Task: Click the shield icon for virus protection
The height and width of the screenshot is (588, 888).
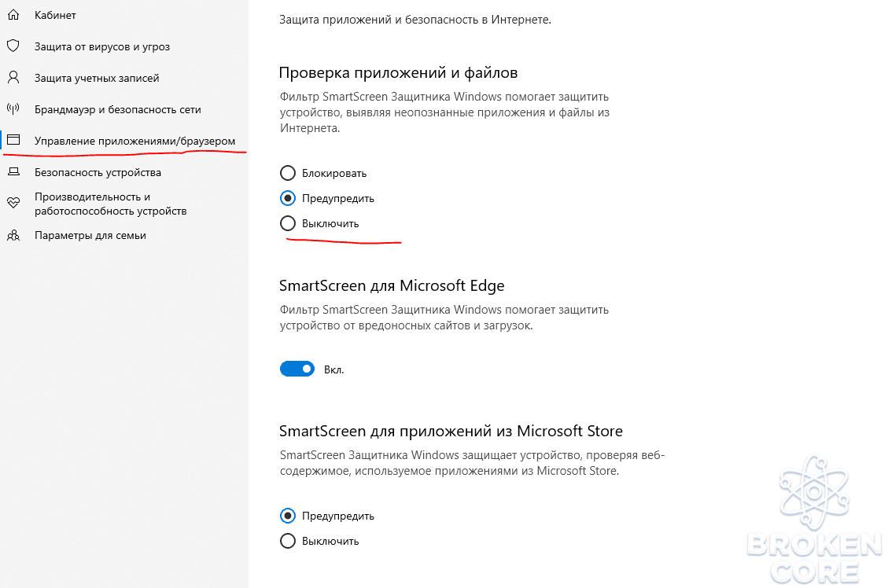Action: click(13, 46)
